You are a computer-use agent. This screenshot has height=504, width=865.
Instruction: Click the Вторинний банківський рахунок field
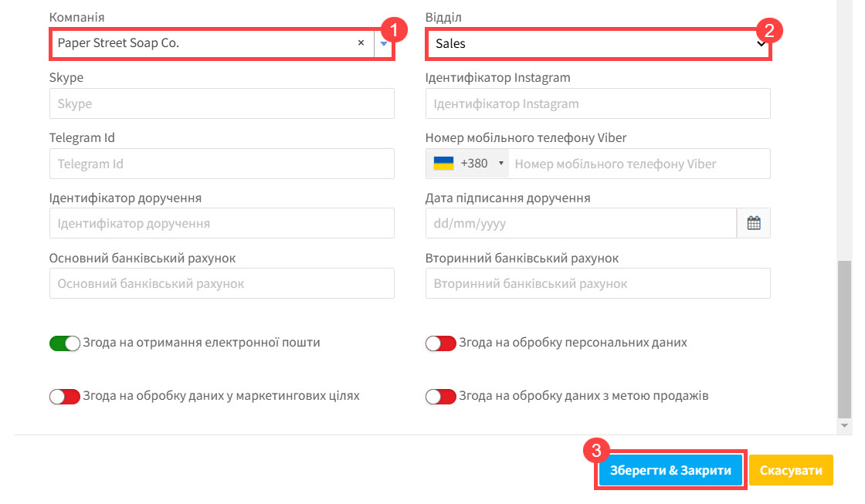pos(598,283)
